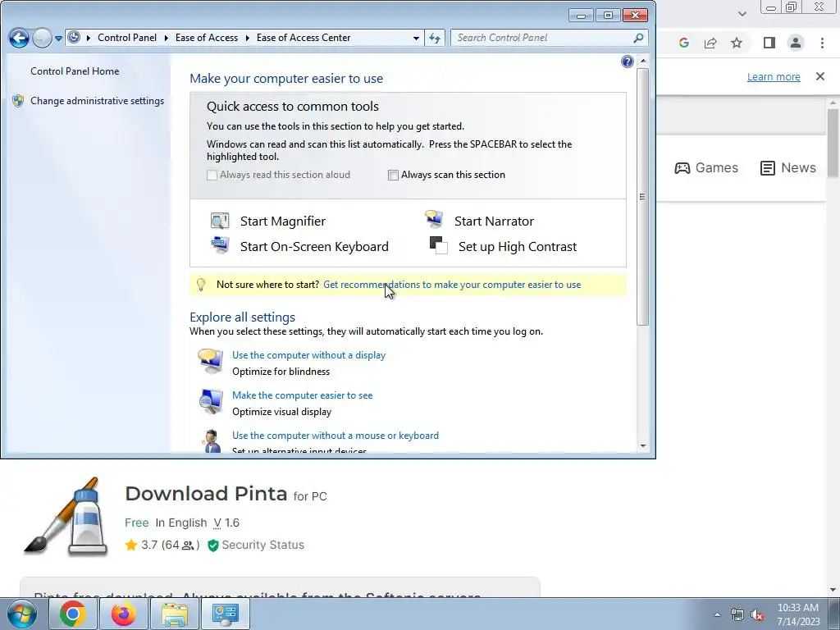This screenshot has width=840, height=630.
Task: Click the light bulb tip icon
Action: point(201,285)
